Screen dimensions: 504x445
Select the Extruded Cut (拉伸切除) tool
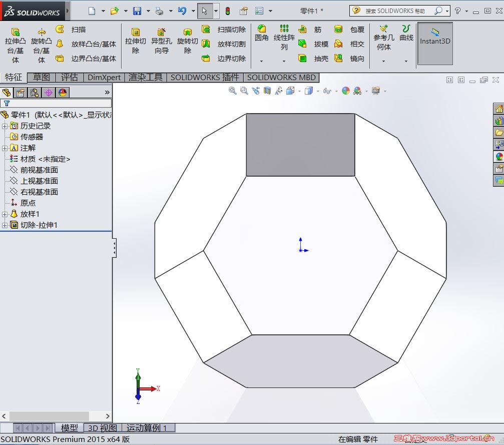[135, 41]
